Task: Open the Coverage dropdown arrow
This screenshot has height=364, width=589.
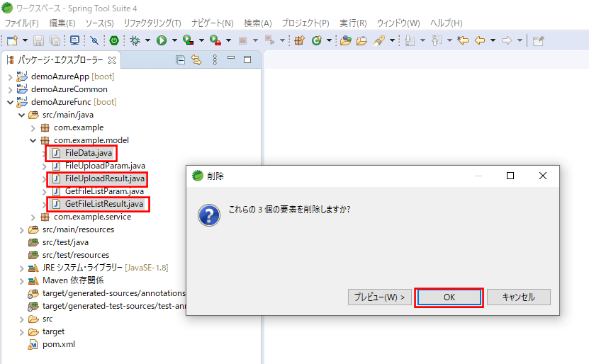Action: (202, 40)
